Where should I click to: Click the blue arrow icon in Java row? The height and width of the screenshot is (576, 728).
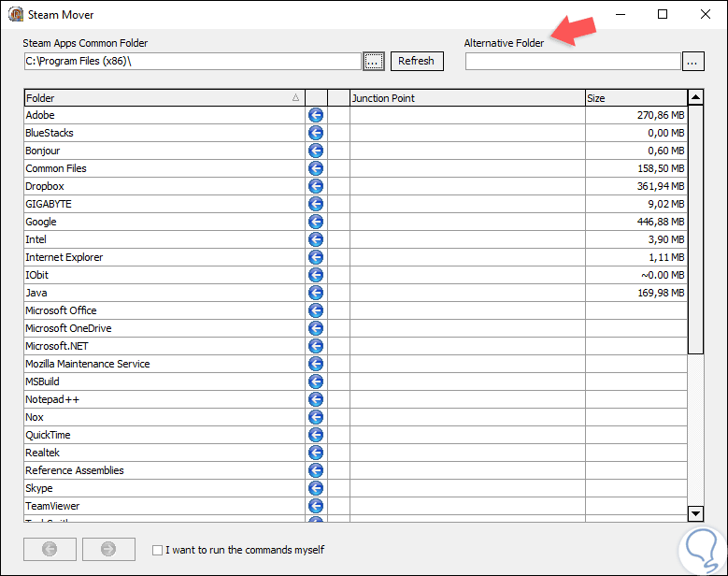(316, 293)
